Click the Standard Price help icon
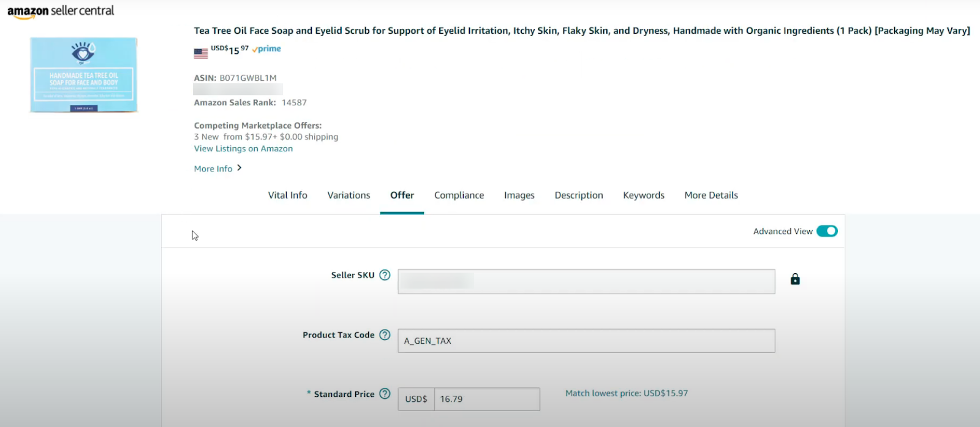980x427 pixels. [x=385, y=394]
